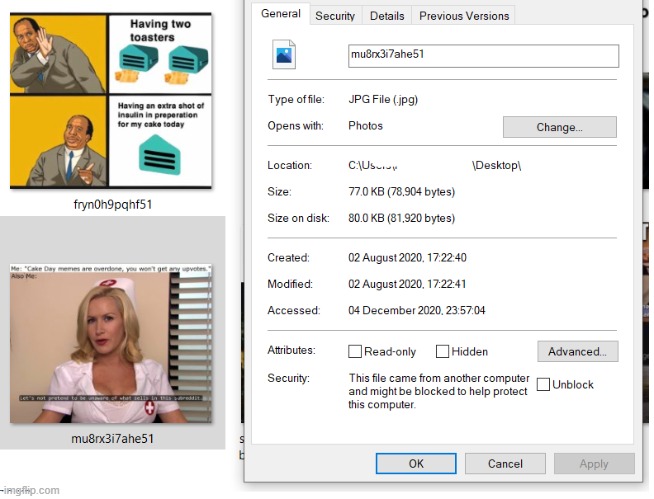Click the file name label mu8rx3i7ahe51 under thumbnail
Image resolution: width=654 pixels, height=499 pixels.
pos(113,439)
